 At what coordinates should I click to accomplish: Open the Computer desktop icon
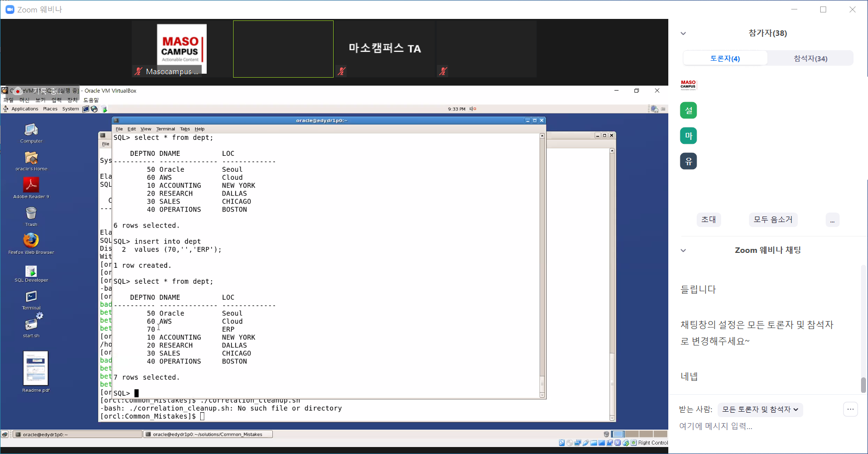31,130
